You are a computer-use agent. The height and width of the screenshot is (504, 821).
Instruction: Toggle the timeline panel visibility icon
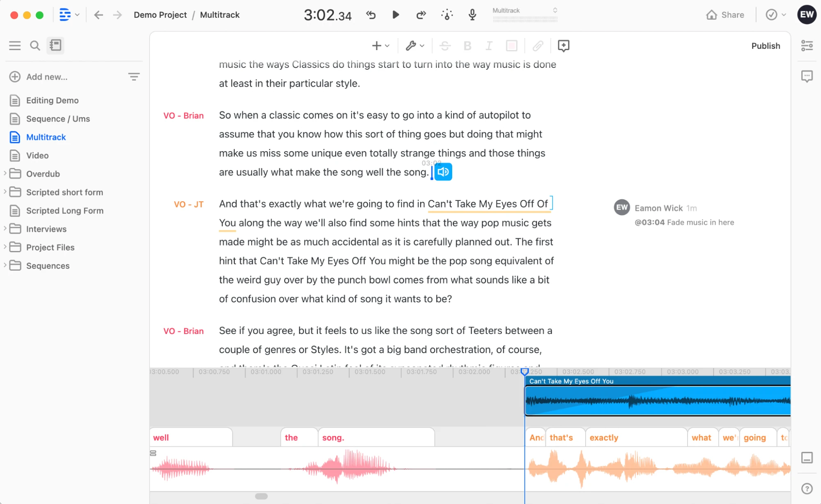coord(807,458)
